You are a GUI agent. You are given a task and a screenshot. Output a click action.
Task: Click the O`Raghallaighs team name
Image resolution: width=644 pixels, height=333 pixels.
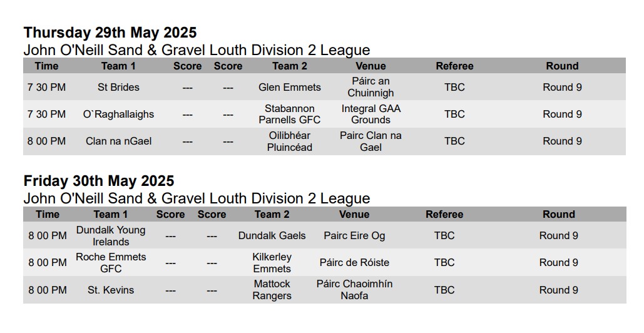click(118, 114)
